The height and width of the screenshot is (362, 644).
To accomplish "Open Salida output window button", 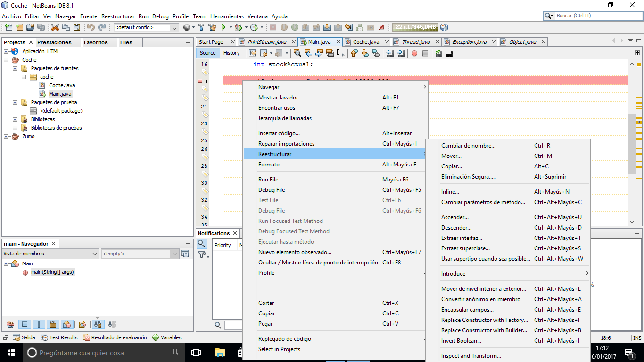I will click(24, 337).
